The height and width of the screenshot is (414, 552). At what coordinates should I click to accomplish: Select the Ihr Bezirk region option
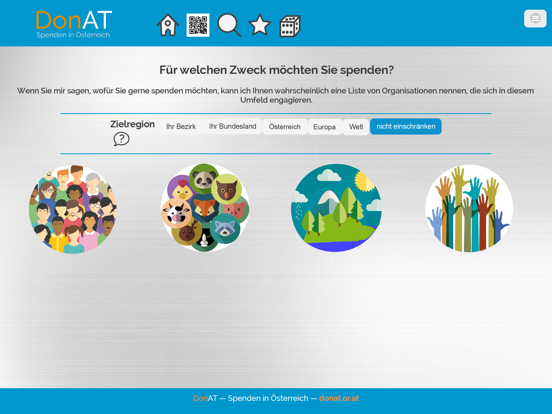[181, 126]
